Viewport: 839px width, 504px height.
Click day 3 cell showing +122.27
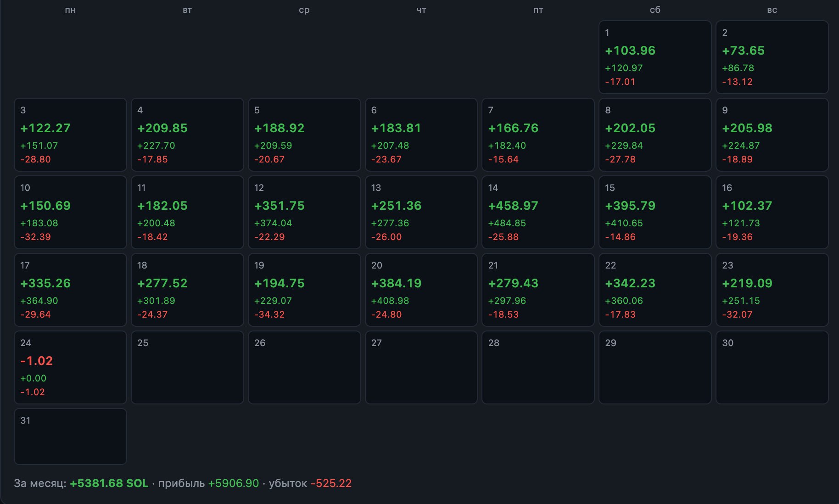(70, 134)
